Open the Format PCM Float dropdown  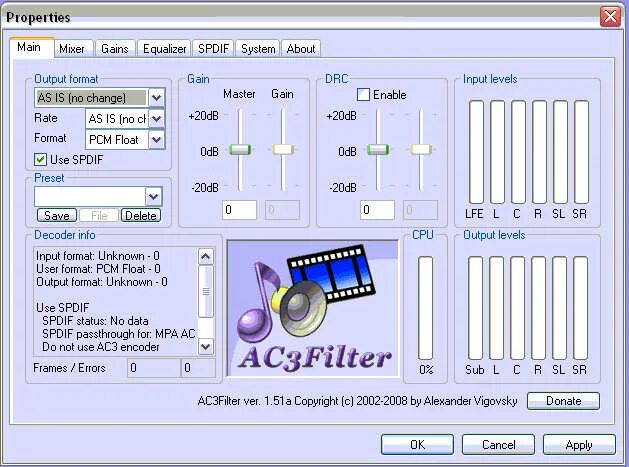click(156, 140)
